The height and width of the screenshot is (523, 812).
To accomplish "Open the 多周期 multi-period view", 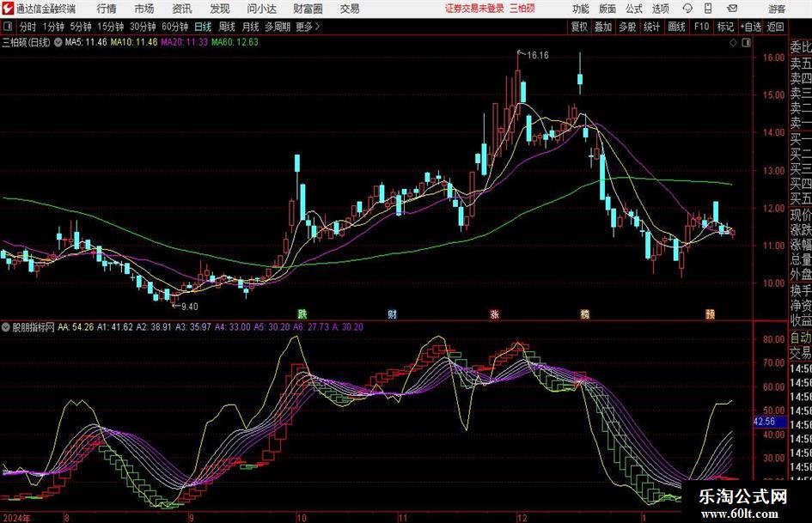I will coord(278,27).
